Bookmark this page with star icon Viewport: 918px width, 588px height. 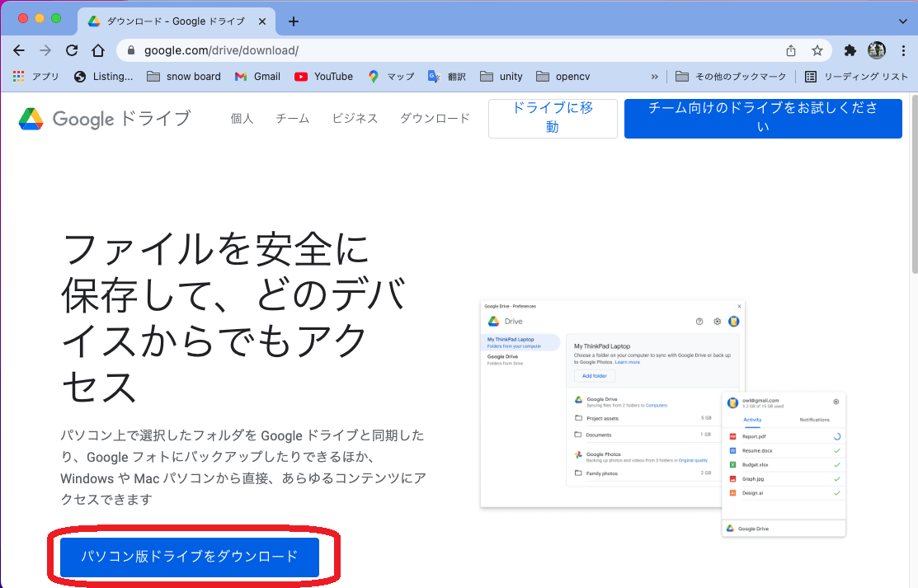point(817,50)
